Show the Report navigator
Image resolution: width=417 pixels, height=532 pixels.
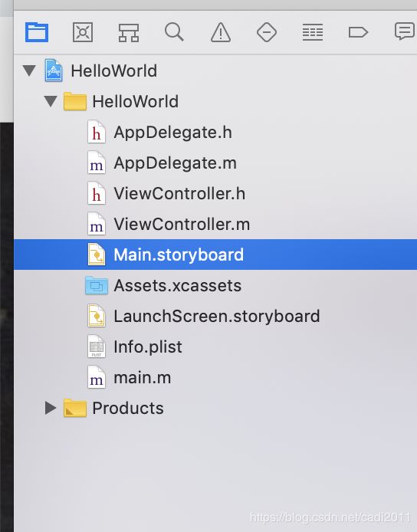pyautogui.click(x=405, y=31)
